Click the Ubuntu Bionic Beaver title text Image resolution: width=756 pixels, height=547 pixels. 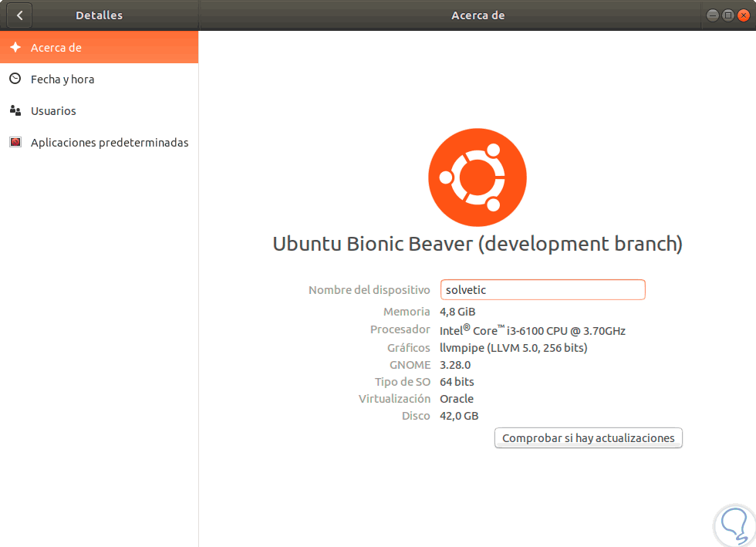pos(478,244)
